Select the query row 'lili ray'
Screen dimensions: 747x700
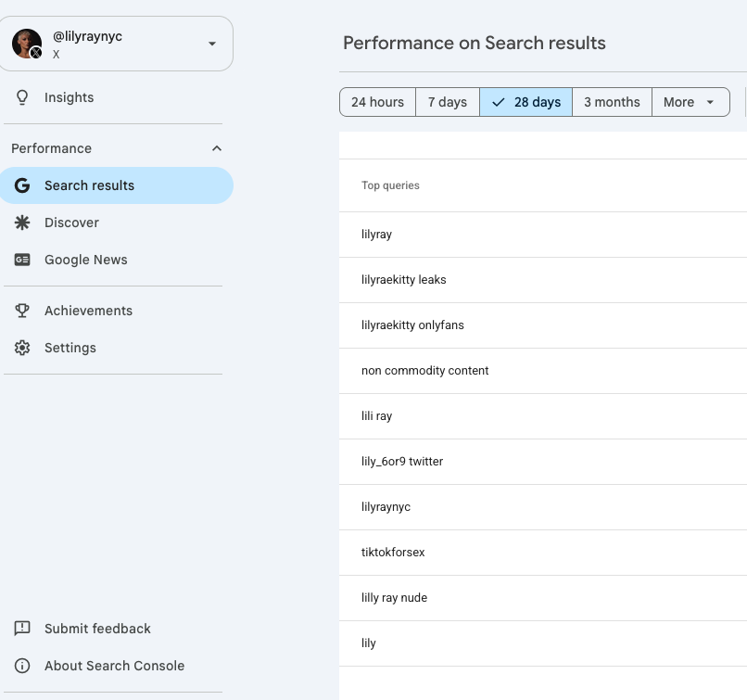click(x=542, y=416)
